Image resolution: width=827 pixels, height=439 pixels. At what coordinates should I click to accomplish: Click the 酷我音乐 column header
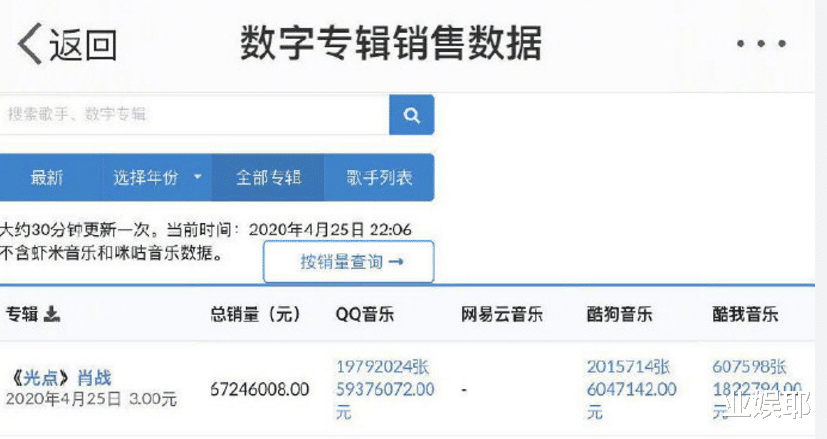(745, 314)
